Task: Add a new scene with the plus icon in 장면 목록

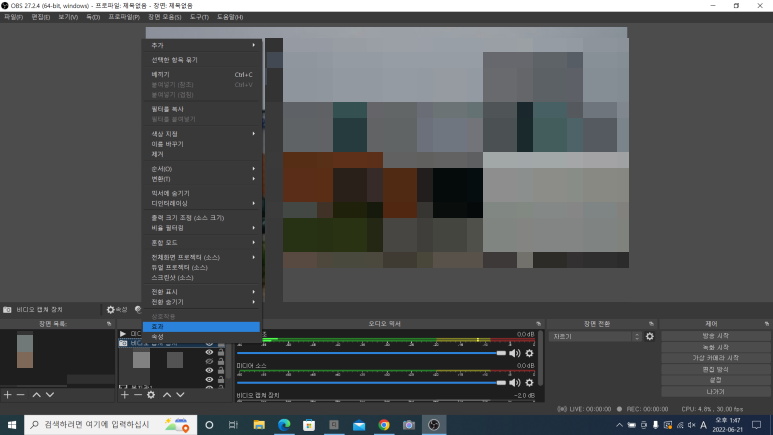Action: coord(7,395)
